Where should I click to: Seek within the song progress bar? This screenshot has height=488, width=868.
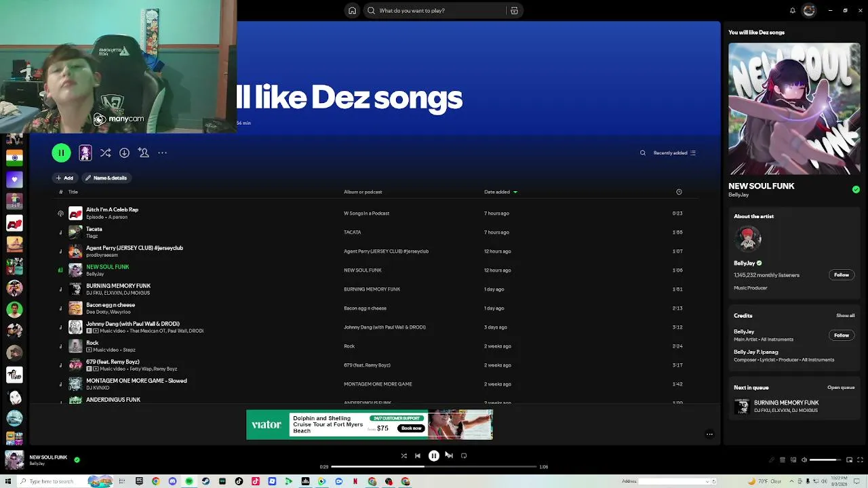[x=434, y=467]
